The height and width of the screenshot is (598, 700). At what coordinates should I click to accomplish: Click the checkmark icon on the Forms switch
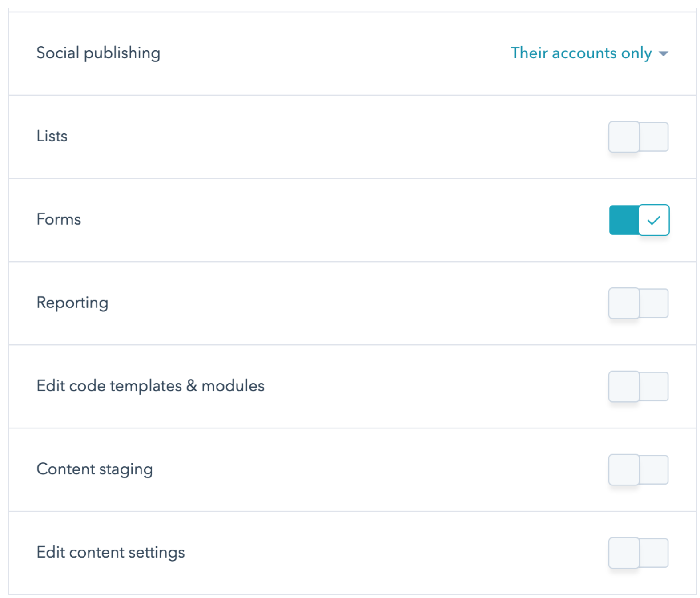(653, 220)
